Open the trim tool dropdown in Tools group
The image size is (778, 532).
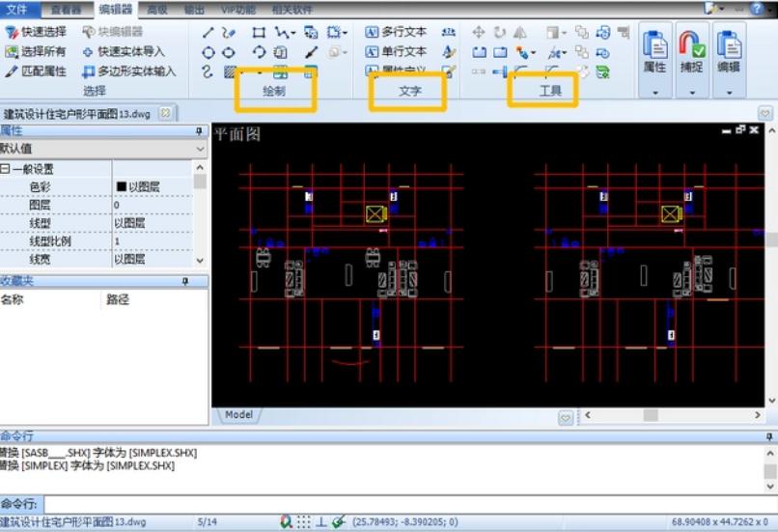click(x=565, y=52)
